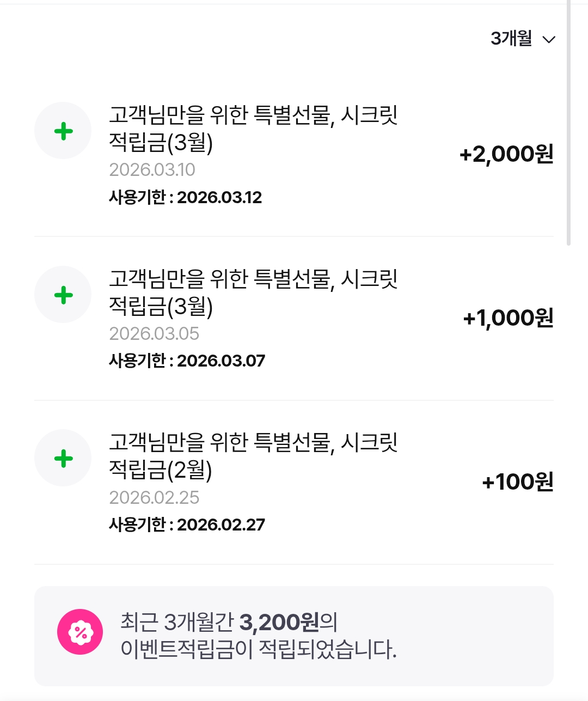
Task: Select the 시크릿 적립금(3월) title dated 2026.03.05
Action: pyautogui.click(x=253, y=292)
